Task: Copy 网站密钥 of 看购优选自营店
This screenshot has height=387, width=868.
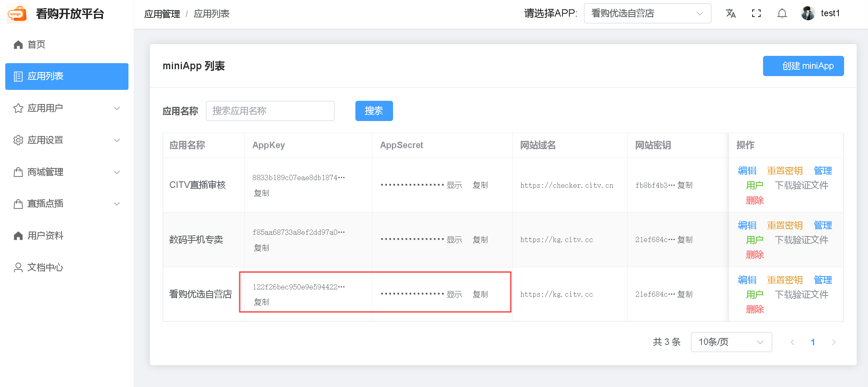Action: pyautogui.click(x=685, y=294)
